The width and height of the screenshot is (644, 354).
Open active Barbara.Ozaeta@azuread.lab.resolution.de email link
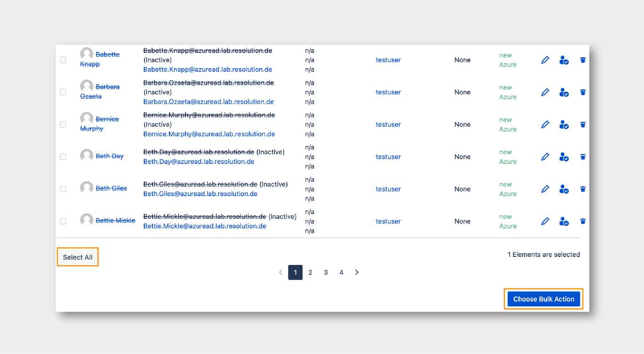pos(208,102)
